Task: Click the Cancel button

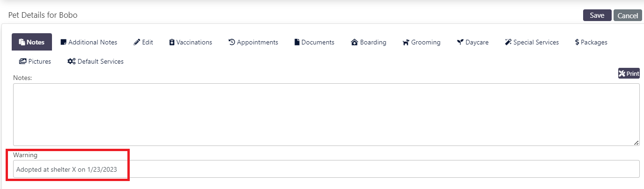Action: click(x=628, y=15)
